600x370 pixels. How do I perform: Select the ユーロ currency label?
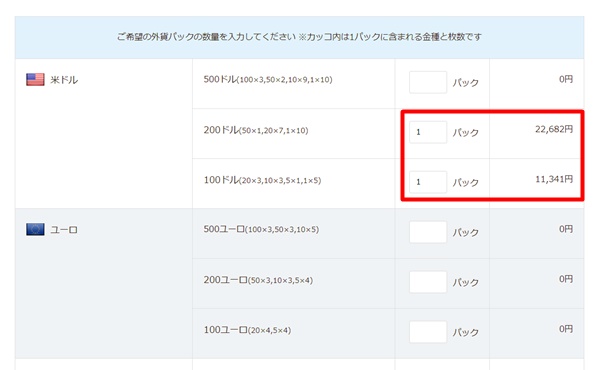click(x=64, y=230)
